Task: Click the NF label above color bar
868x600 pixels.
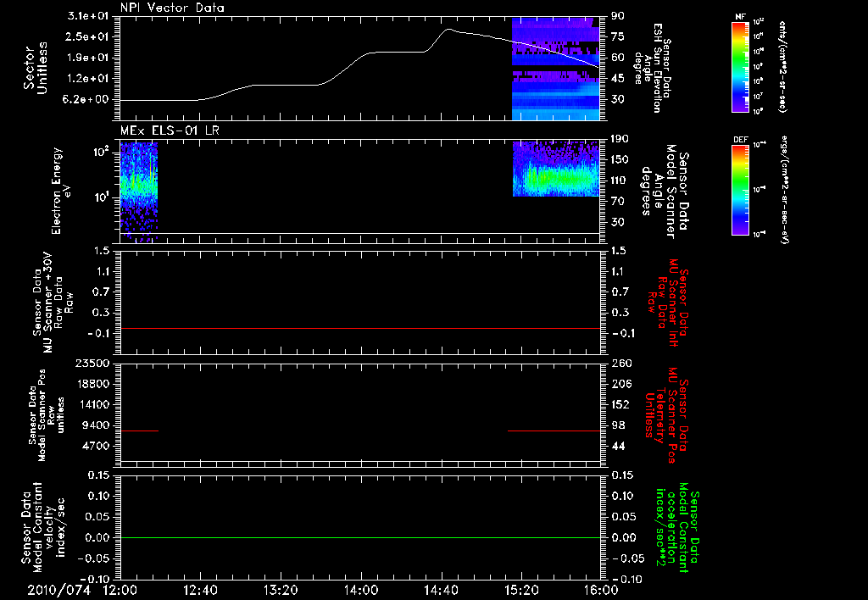Action: [x=741, y=17]
